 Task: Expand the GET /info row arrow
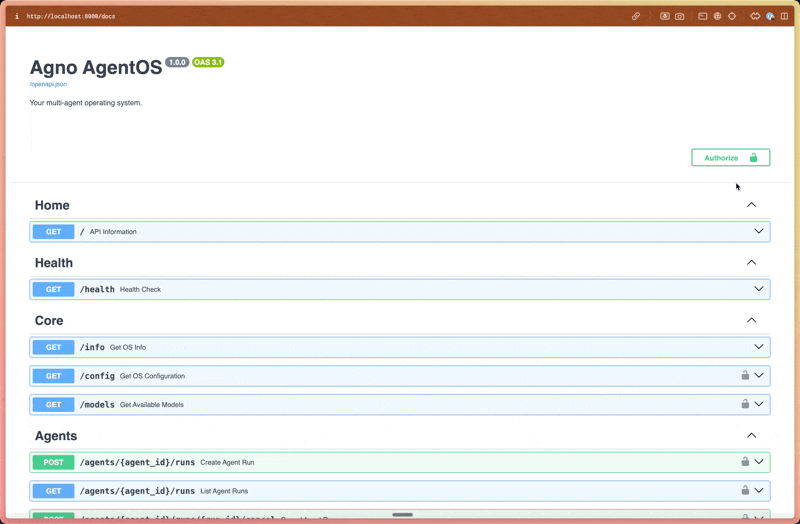coord(759,347)
